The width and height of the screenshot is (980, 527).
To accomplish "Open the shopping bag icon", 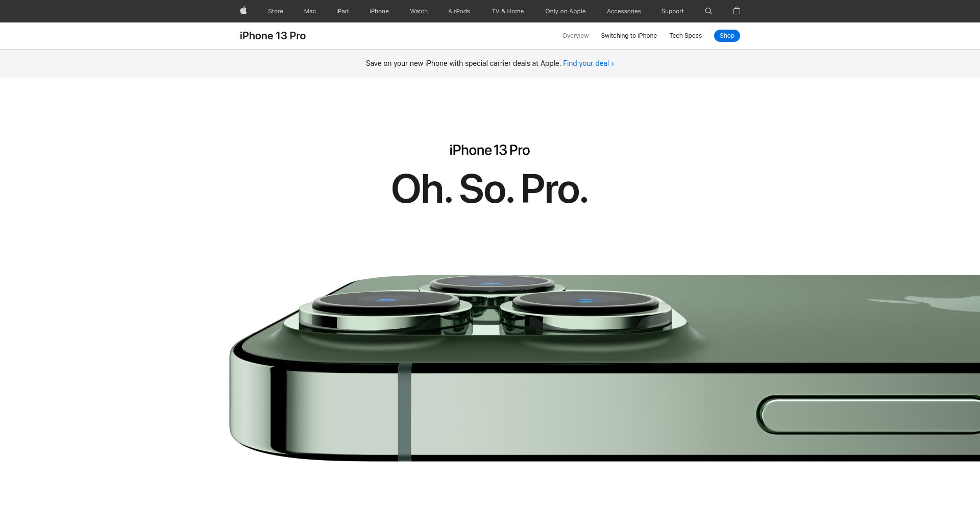I will [737, 11].
